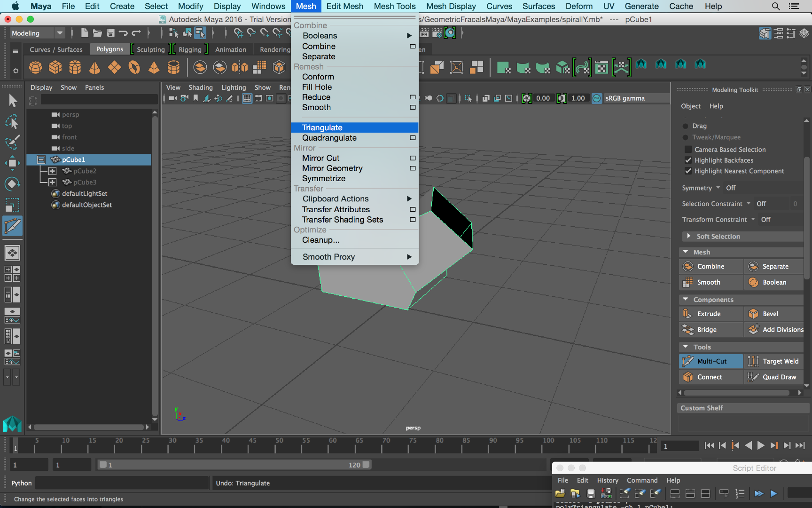This screenshot has width=812, height=508.
Task: Collapse the Components section
Action: pos(686,299)
